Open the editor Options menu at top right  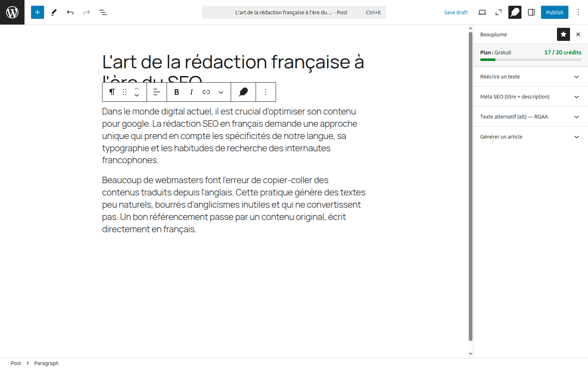coord(578,12)
